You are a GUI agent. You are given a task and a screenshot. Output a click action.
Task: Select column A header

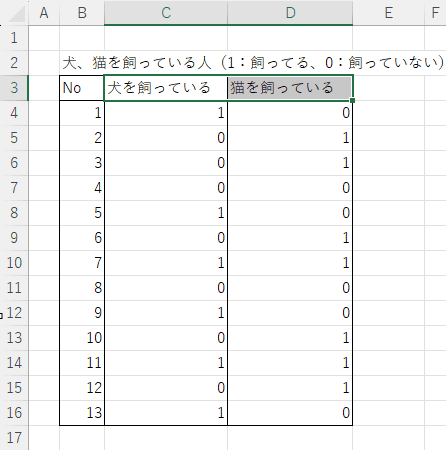(44, 13)
